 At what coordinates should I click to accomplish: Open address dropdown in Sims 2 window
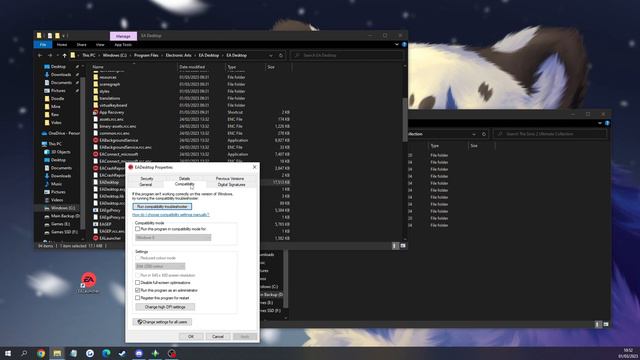coord(474,134)
